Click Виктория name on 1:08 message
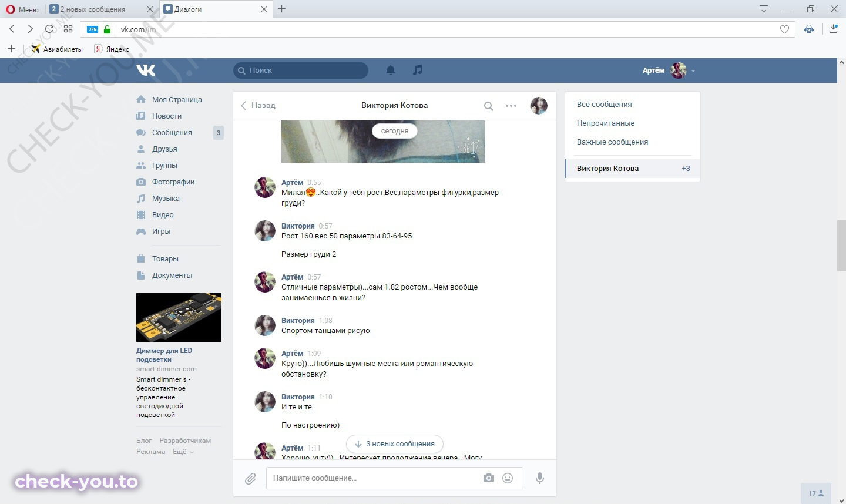The image size is (846, 504). click(298, 320)
